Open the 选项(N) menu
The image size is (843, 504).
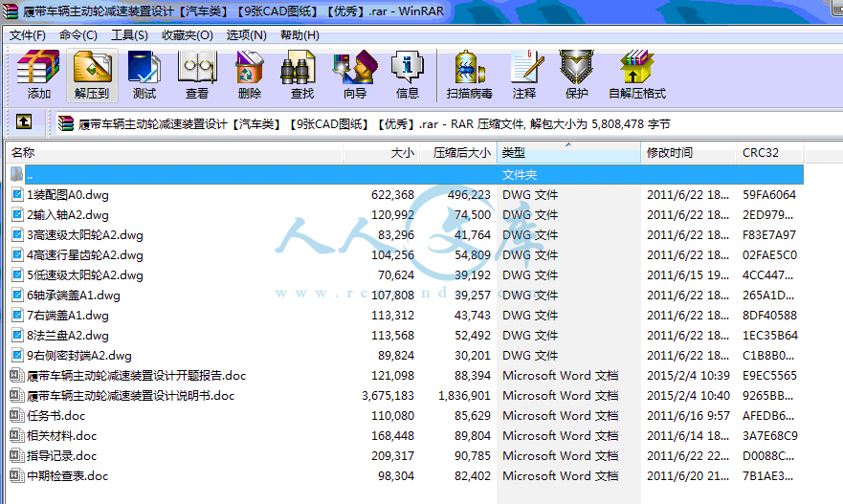[246, 35]
